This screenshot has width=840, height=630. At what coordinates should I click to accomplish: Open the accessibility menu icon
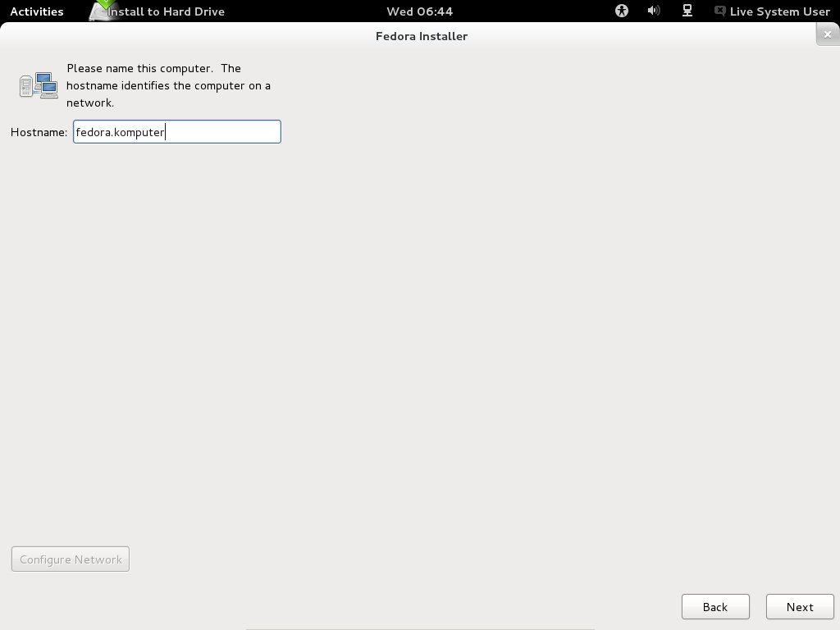click(622, 11)
